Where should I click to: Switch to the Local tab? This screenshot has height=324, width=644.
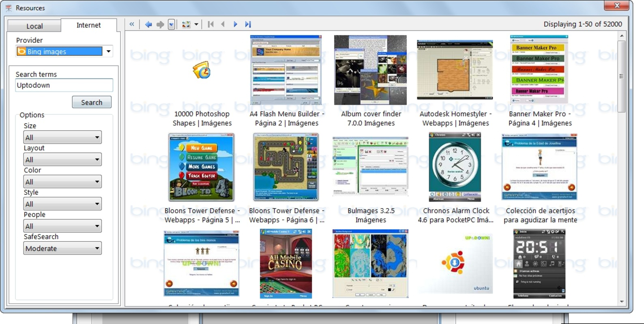34,26
